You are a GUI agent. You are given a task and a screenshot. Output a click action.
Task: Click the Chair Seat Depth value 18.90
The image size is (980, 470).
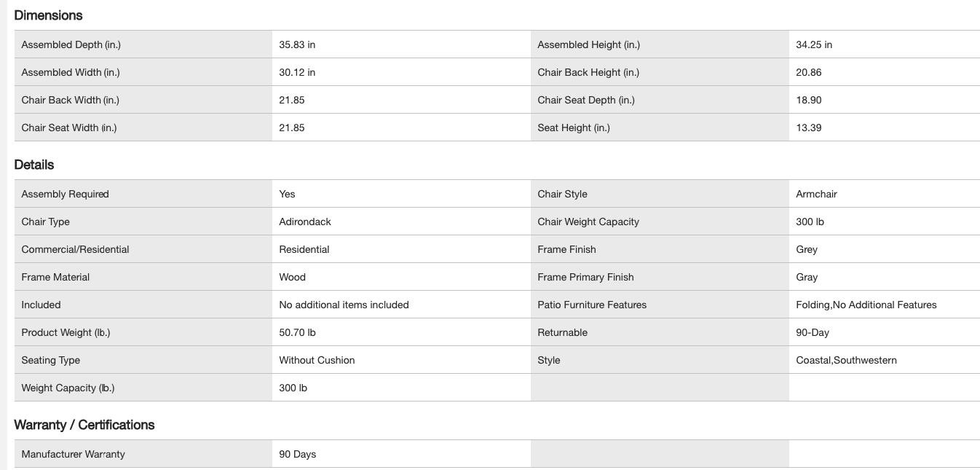point(809,100)
